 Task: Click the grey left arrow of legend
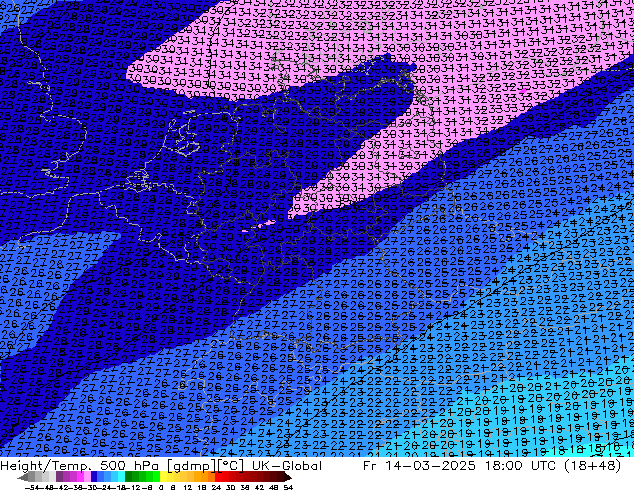pos(22,477)
